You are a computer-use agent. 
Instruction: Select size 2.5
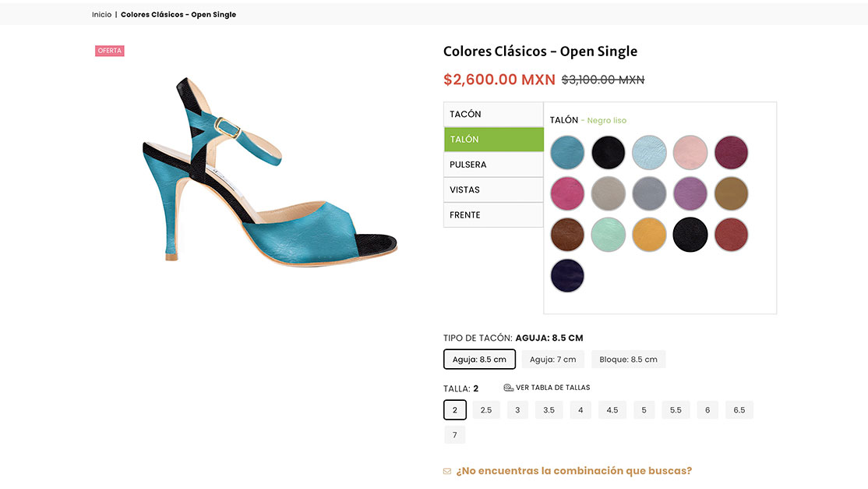(485, 409)
